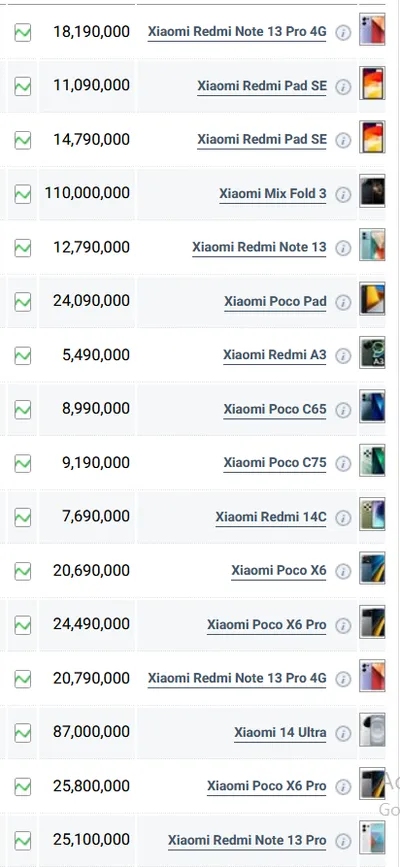This screenshot has width=400, height=867.
Task: Show price trend icon for Xiaomi 14 Ultra
Action: pyautogui.click(x=23, y=733)
